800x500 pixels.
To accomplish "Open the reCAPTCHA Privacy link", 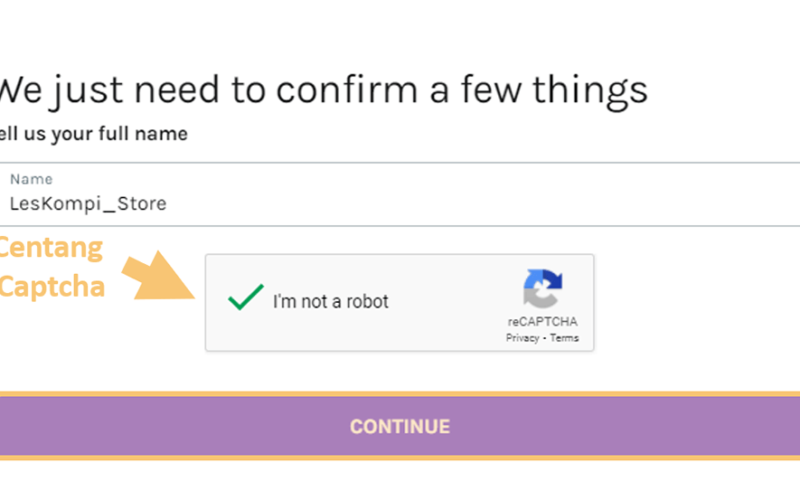I will tap(522, 338).
